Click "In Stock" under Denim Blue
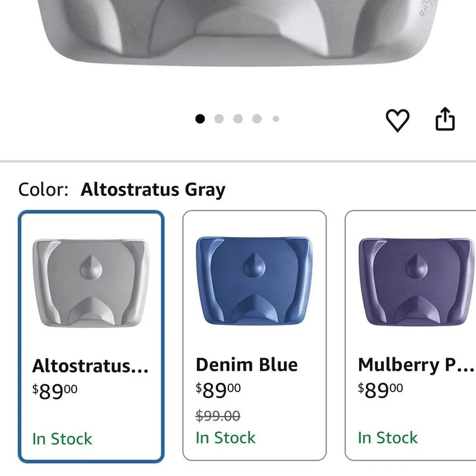 click(226, 438)
